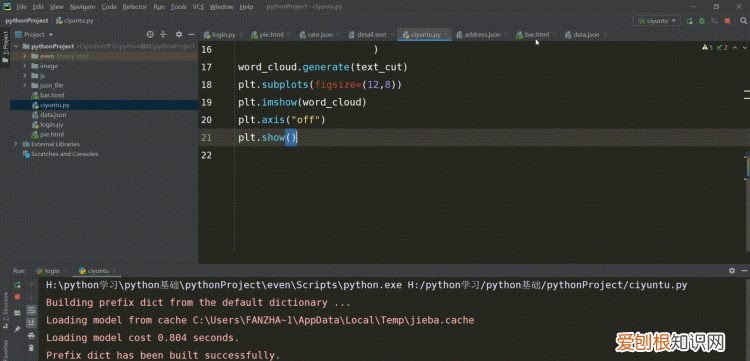Image resolution: width=750 pixels, height=361 pixels.
Task: Open Project panel settings gear
Action: [x=179, y=34]
